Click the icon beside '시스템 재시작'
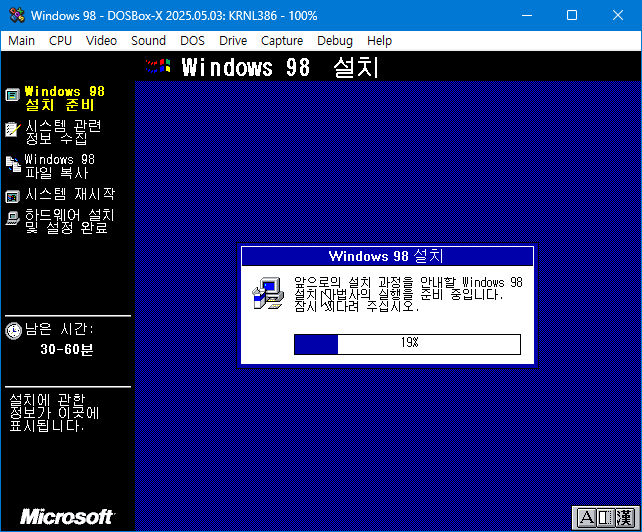The height and width of the screenshot is (532, 642). [x=12, y=196]
